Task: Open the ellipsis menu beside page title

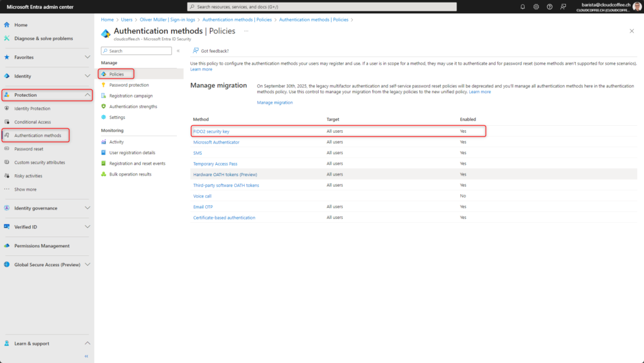Action: click(x=246, y=31)
